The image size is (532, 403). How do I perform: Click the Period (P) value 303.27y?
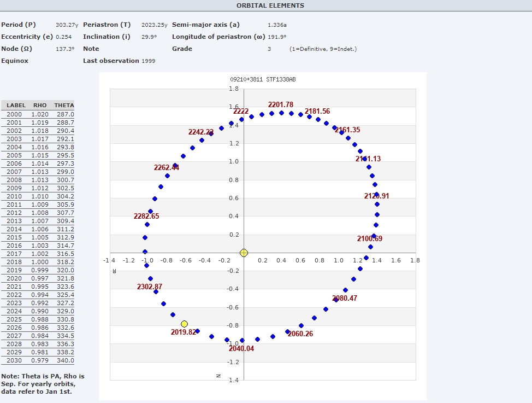[x=67, y=25]
